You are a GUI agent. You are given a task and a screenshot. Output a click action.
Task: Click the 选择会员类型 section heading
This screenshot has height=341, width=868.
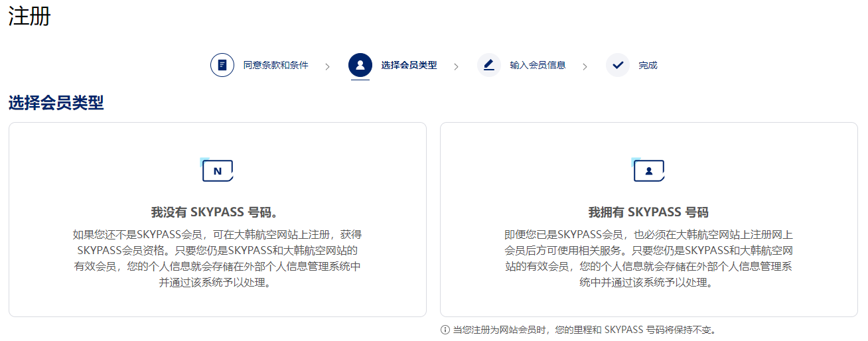pos(56,103)
